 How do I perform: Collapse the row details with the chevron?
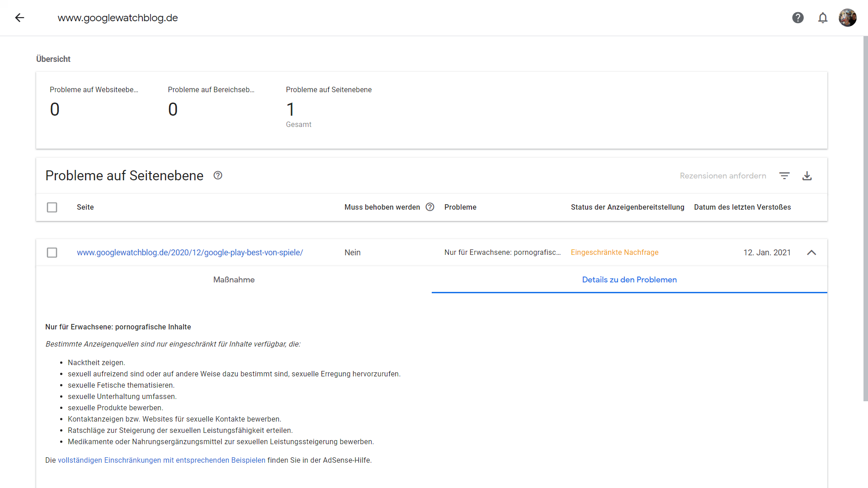(811, 253)
